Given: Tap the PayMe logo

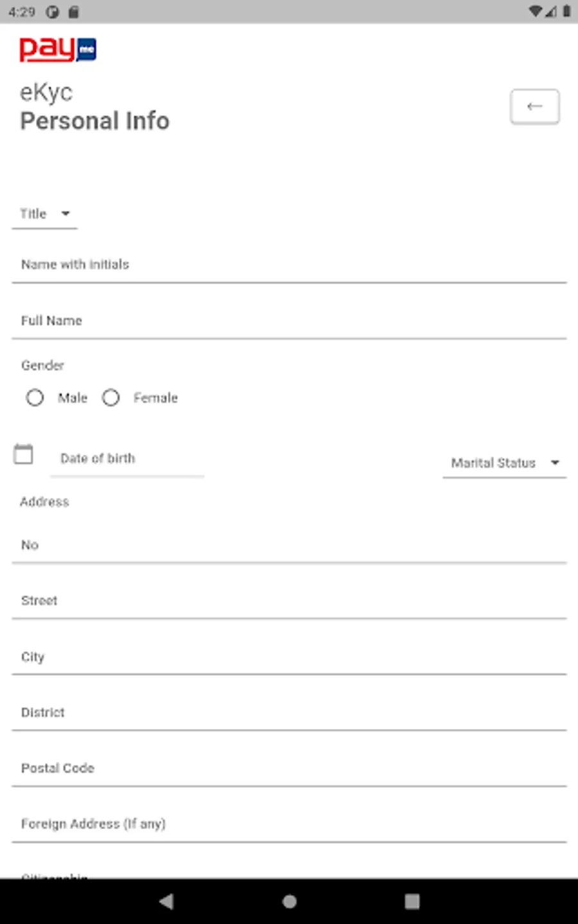Looking at the screenshot, I should click(x=58, y=49).
